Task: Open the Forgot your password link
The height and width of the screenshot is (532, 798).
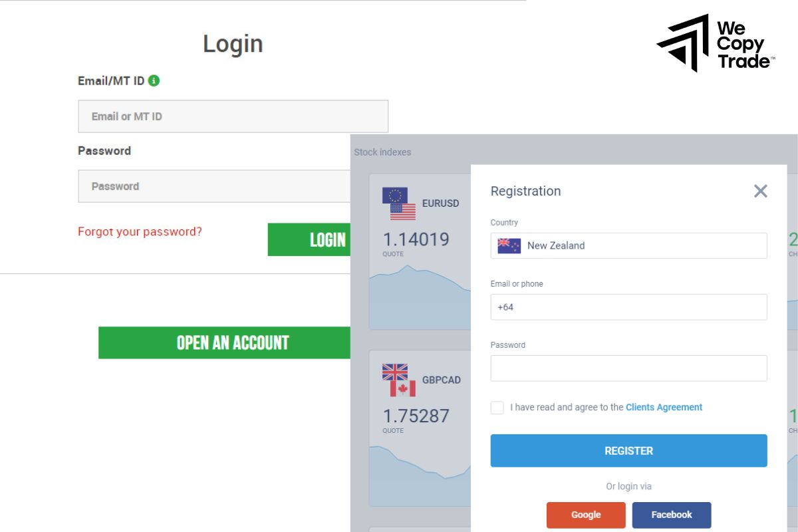Action: [140, 231]
